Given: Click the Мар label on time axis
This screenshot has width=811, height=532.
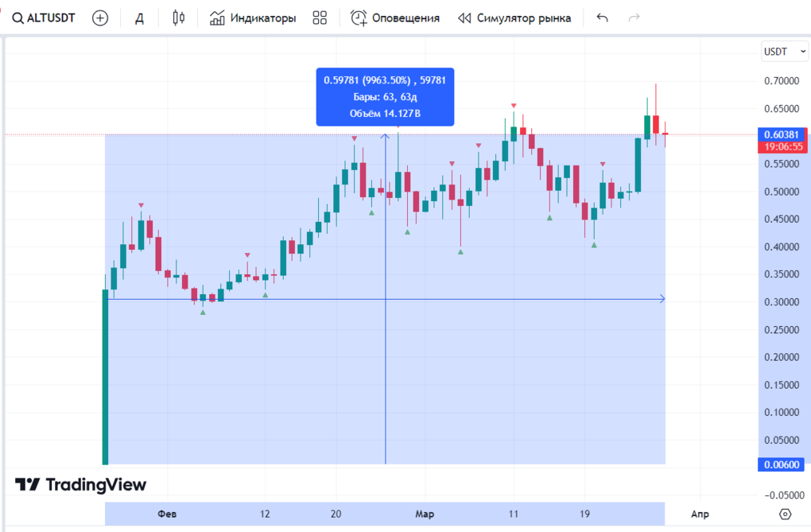Looking at the screenshot, I should pyautogui.click(x=425, y=514).
